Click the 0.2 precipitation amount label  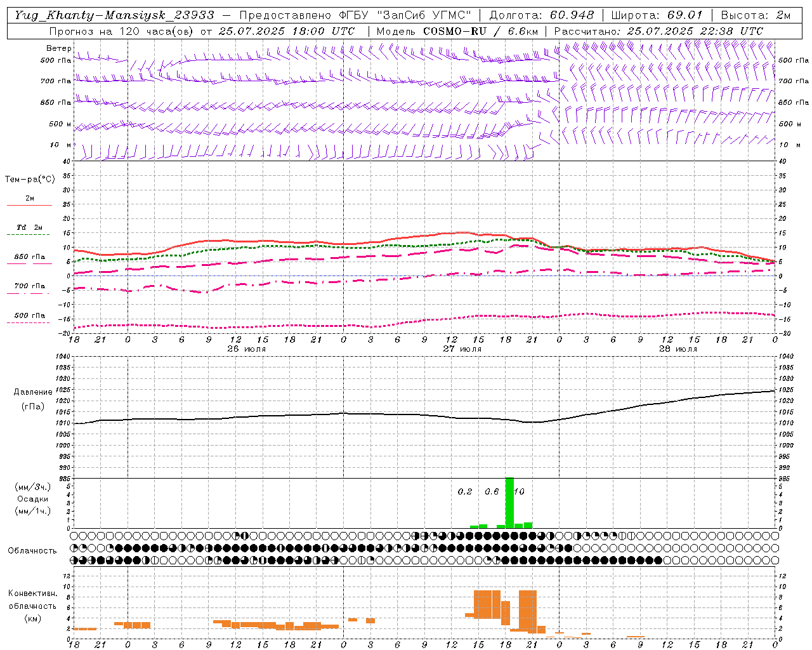click(x=465, y=491)
